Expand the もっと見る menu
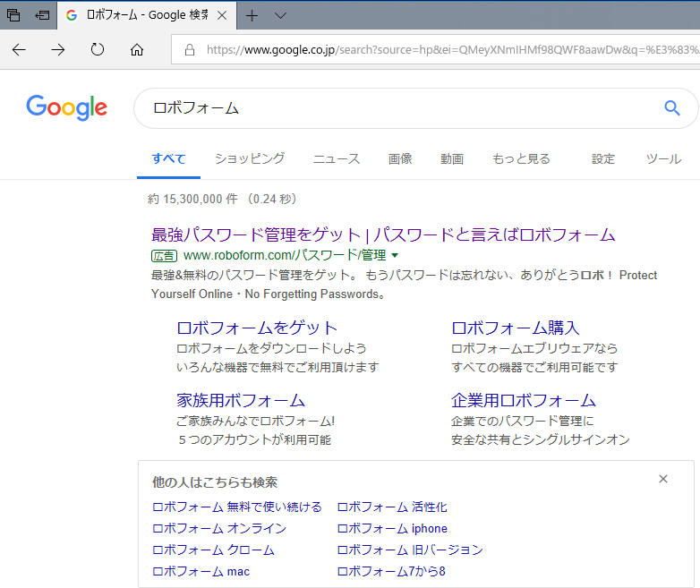 pos(521,159)
